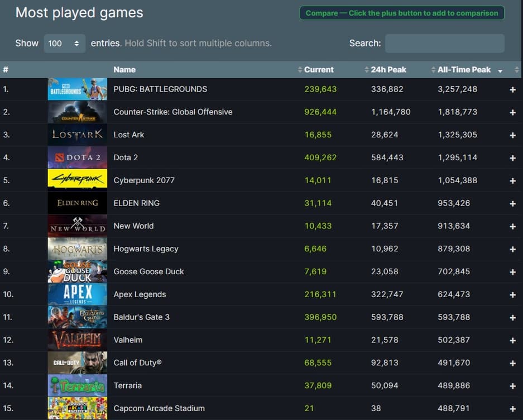Image resolution: width=523 pixels, height=420 pixels.
Task: Click sort arrows at far right header
Action: pyautogui.click(x=517, y=69)
